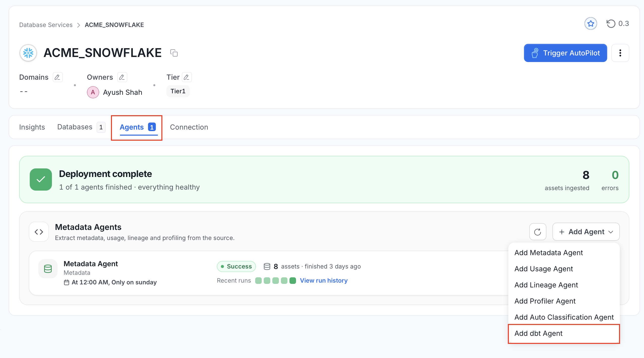Open version history 0.3
Viewport: 644px width, 358px height.
click(x=618, y=24)
